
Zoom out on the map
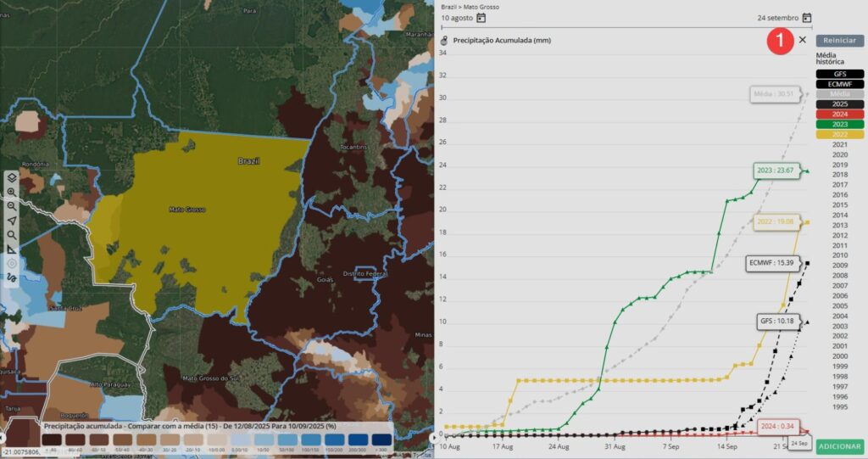coord(11,206)
